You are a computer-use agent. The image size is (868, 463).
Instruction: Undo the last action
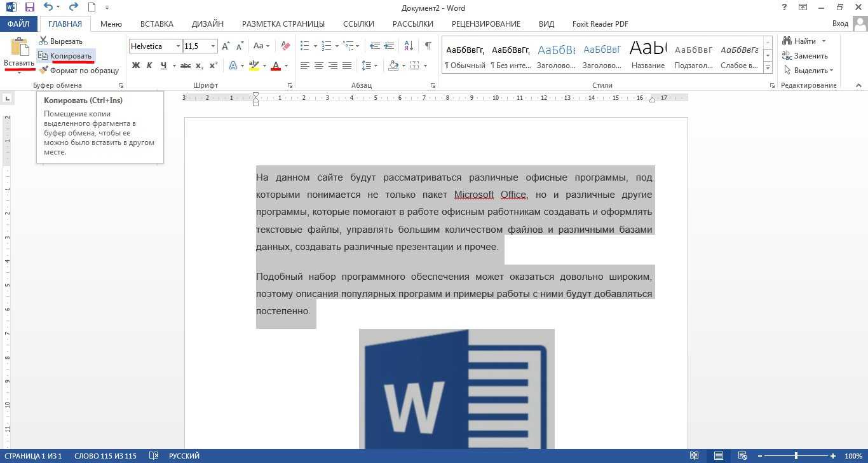tap(48, 8)
